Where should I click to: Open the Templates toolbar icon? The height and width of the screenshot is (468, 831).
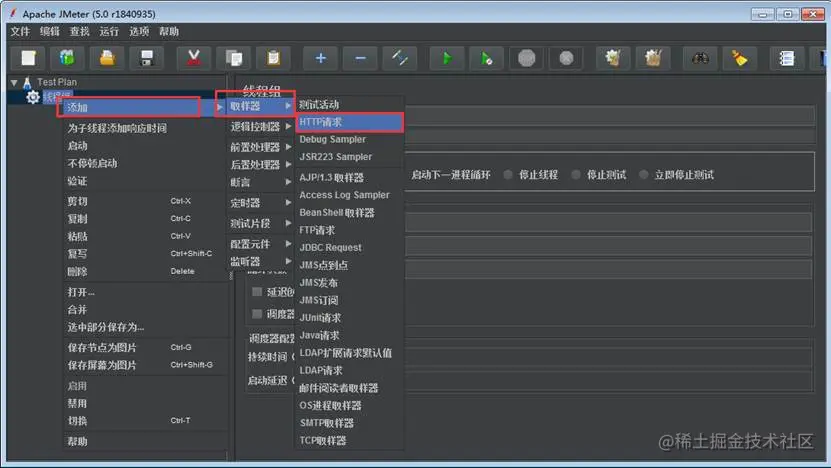point(67,58)
